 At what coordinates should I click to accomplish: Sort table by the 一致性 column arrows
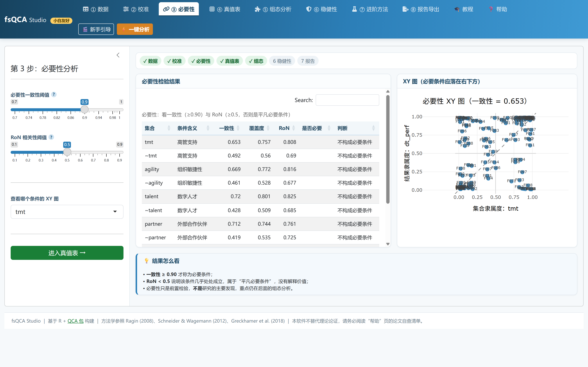238,128
